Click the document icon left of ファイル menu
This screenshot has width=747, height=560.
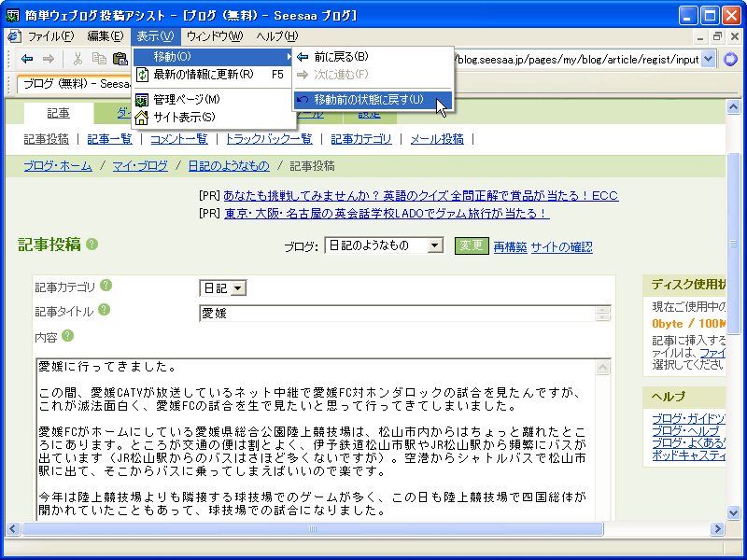click(x=14, y=36)
